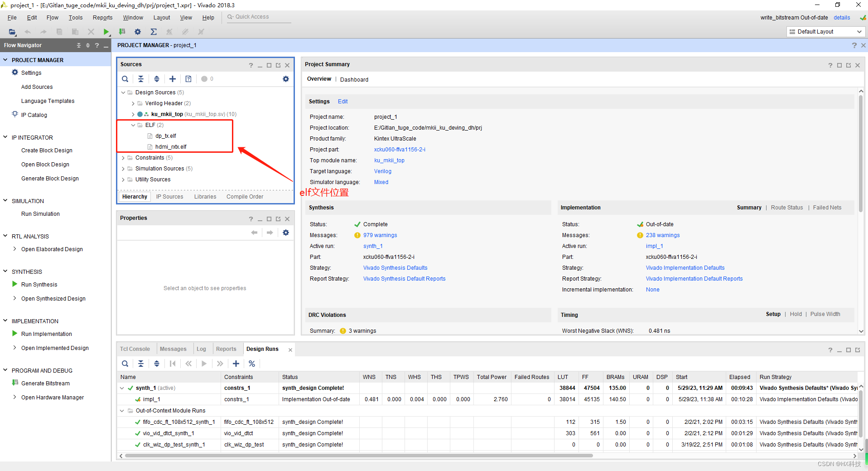Switch to the IP Sources tab
Image resolution: width=868 pixels, height=471 pixels.
(170, 197)
